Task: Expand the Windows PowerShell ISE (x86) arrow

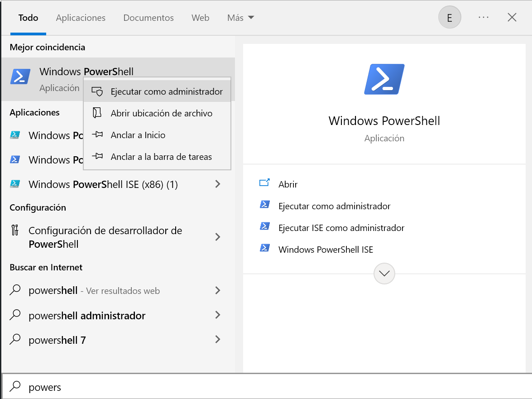Action: tap(218, 184)
